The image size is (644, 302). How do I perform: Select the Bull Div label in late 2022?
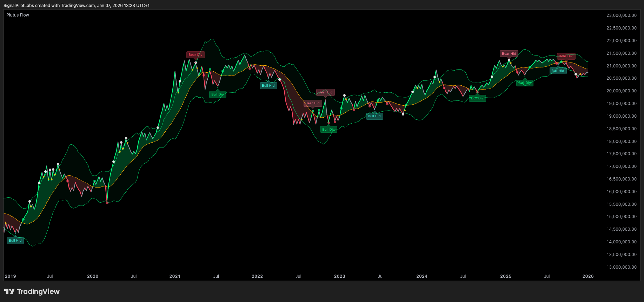tap(328, 130)
